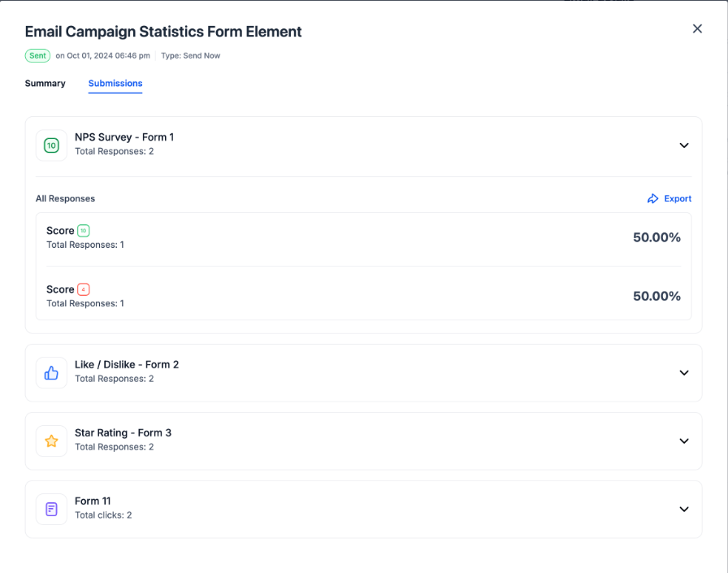
Task: Click the NPS Survey - Form 1 title
Action: tap(124, 137)
